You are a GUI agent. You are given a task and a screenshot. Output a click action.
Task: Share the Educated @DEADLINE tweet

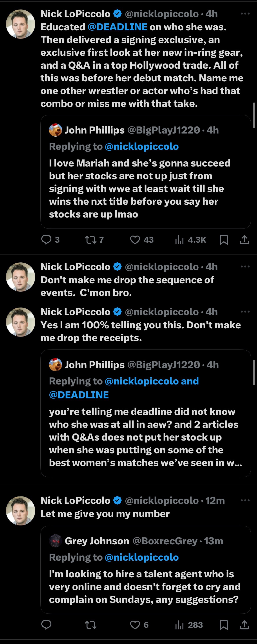[x=244, y=240]
